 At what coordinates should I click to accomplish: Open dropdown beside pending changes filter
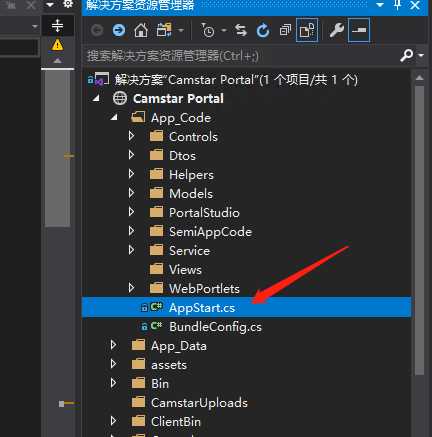pyautogui.click(x=224, y=31)
